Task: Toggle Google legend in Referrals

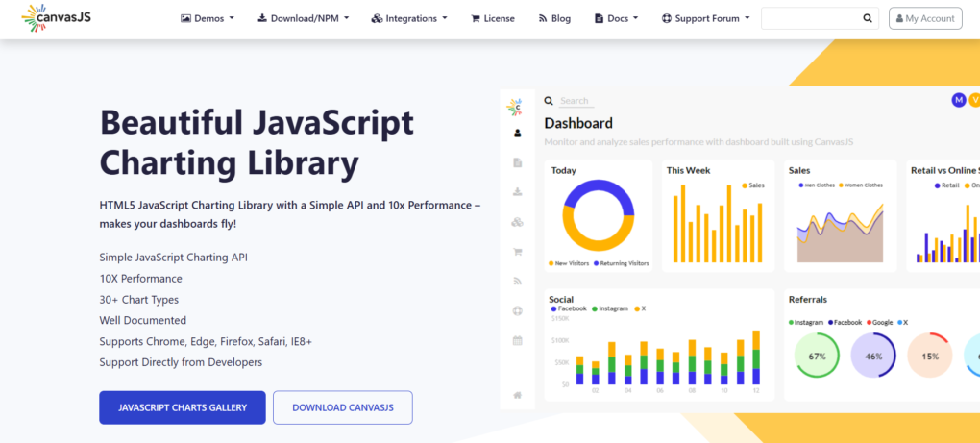Action: (x=879, y=323)
